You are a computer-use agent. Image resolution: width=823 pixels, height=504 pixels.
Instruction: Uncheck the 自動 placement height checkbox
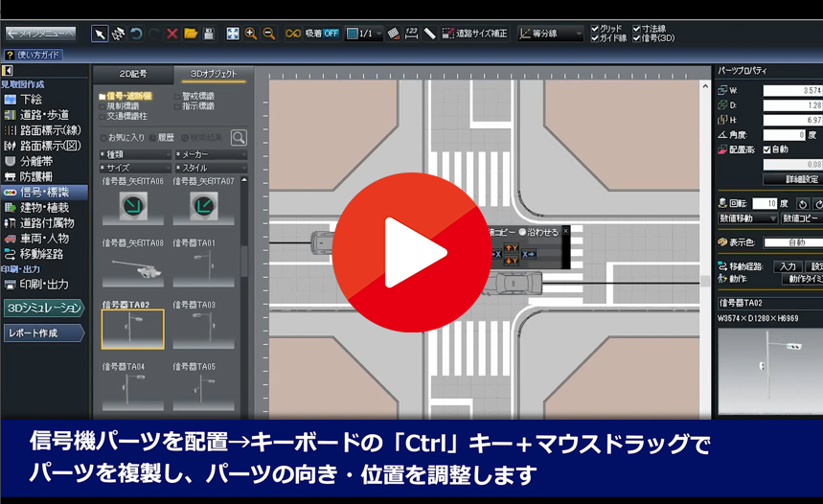click(766, 149)
